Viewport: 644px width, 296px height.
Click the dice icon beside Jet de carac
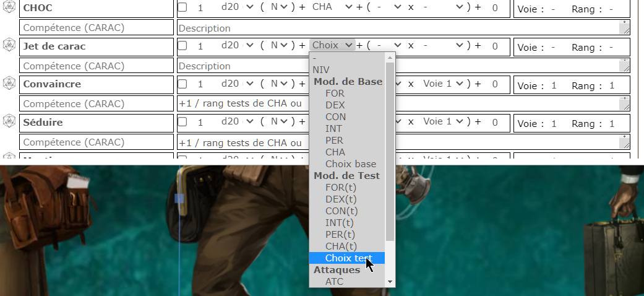coord(9,45)
